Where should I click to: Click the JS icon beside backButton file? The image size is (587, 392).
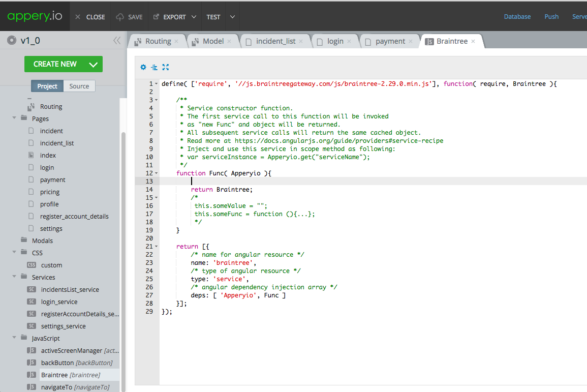[x=32, y=363]
